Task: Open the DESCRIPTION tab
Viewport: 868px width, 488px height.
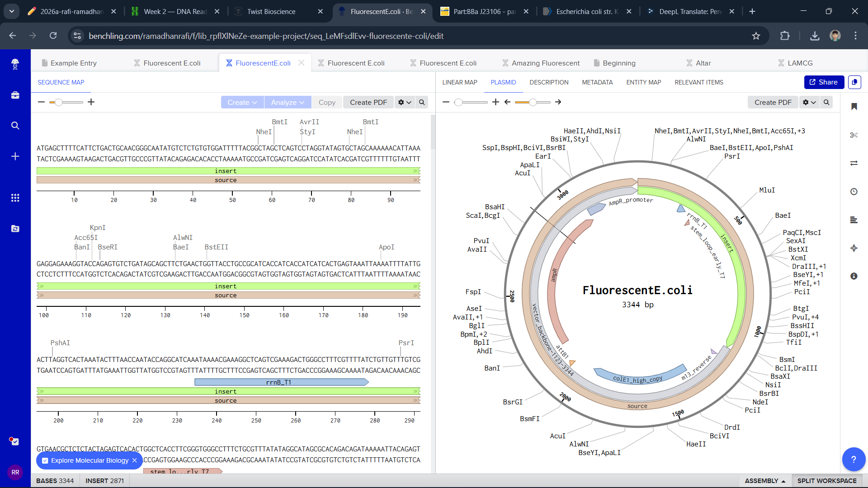Action: click(x=549, y=82)
